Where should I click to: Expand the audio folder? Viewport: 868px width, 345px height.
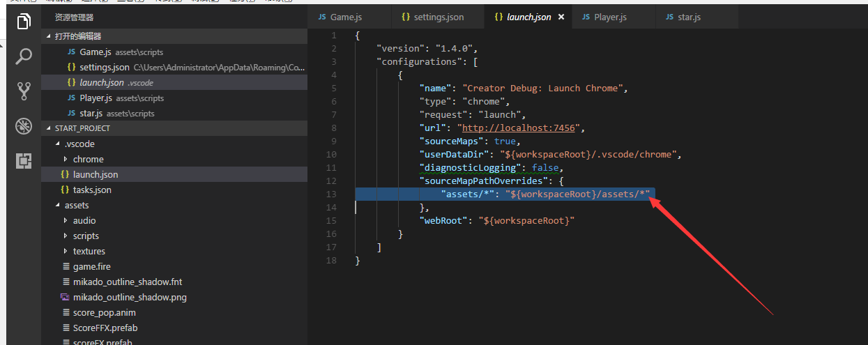[x=174, y=220]
